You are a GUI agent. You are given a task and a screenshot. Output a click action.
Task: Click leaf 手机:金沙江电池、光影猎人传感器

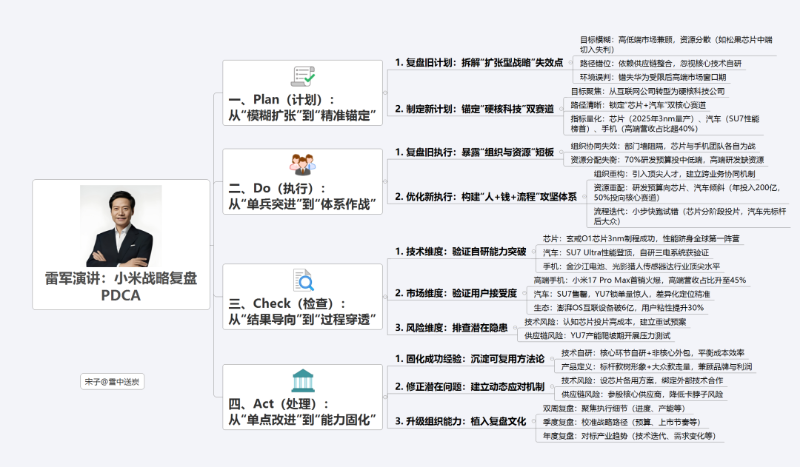[631, 266]
